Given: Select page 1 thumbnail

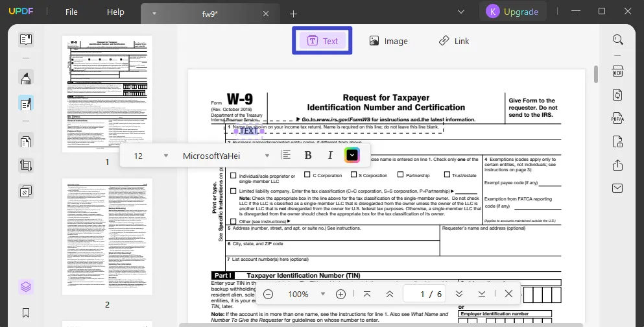Looking at the screenshot, I should [107, 93].
